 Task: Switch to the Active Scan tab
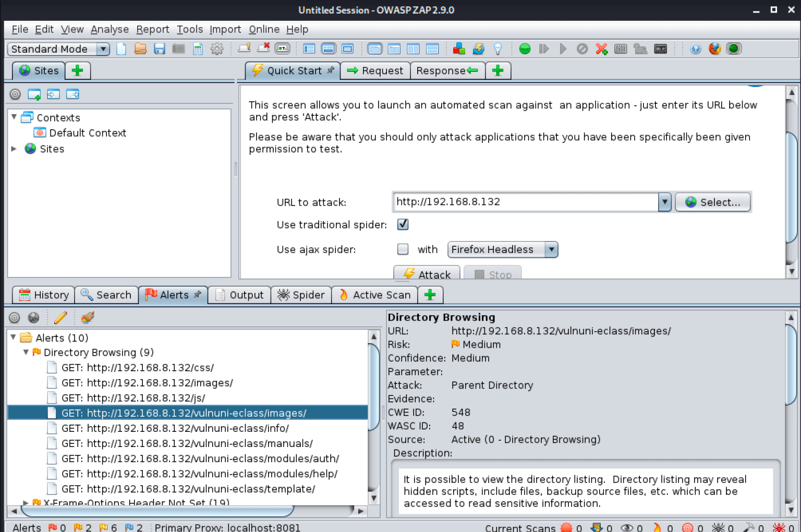click(x=374, y=295)
